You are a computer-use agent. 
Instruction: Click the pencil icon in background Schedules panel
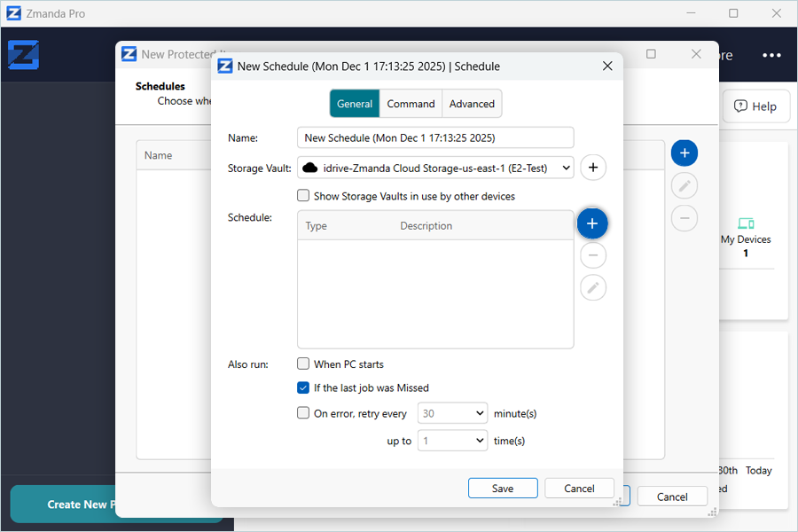[684, 185]
